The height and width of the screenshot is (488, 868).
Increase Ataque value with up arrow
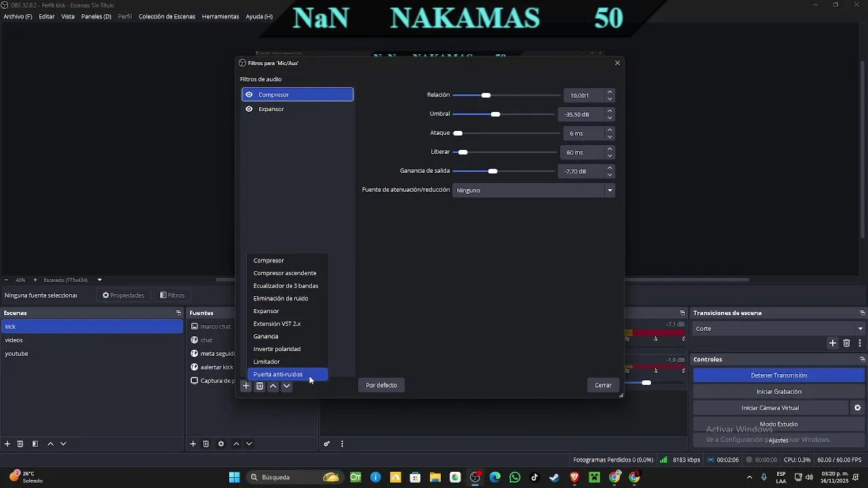tap(610, 130)
